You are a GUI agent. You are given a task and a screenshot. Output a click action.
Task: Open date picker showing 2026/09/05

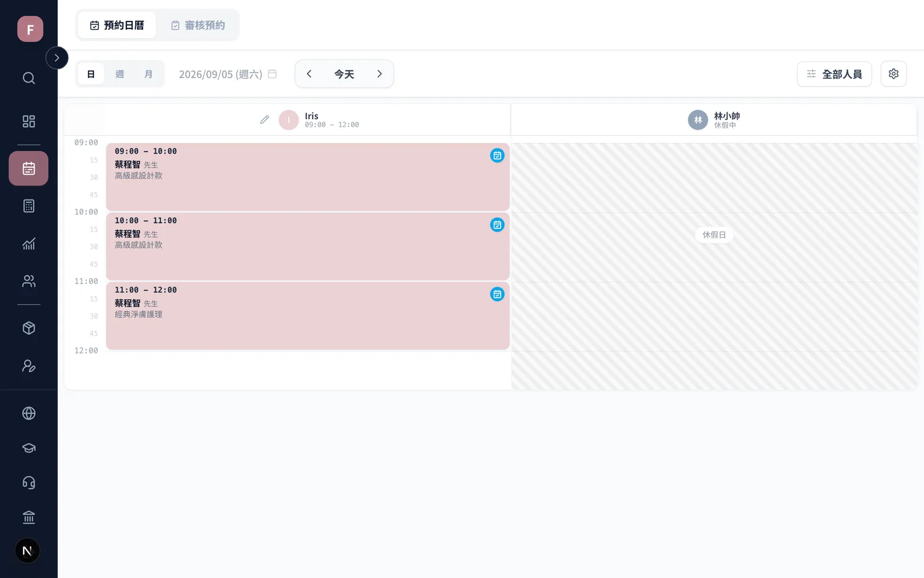228,74
